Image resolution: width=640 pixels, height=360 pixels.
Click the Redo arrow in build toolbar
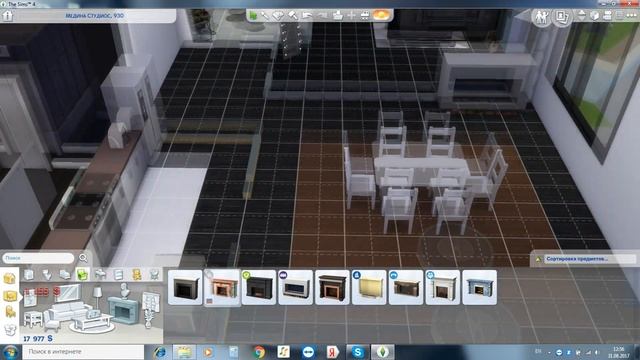pyautogui.click(x=322, y=16)
